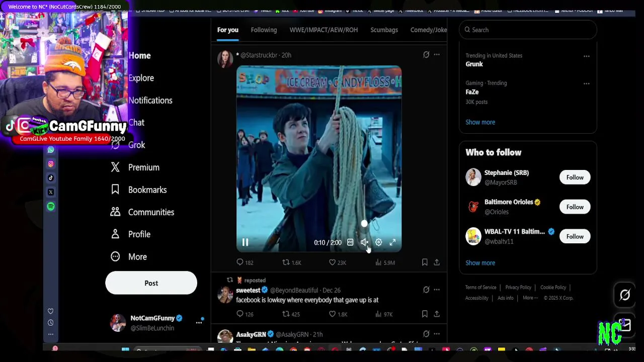Open the Premium X icon in sidebar
The height and width of the screenshot is (362, 644).
[x=115, y=167]
